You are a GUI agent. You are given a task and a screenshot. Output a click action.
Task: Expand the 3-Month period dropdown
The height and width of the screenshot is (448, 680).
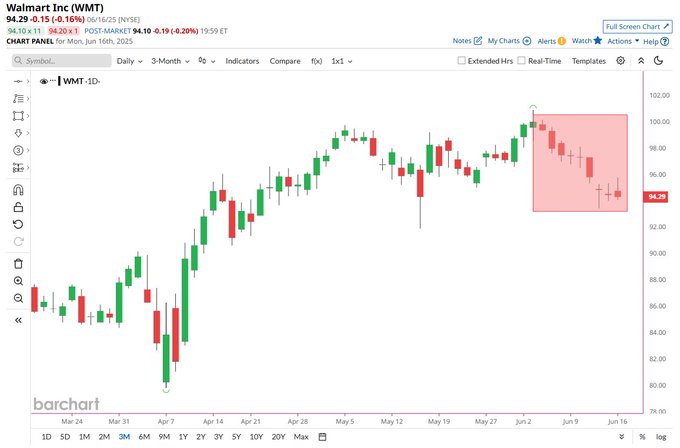[x=171, y=61]
